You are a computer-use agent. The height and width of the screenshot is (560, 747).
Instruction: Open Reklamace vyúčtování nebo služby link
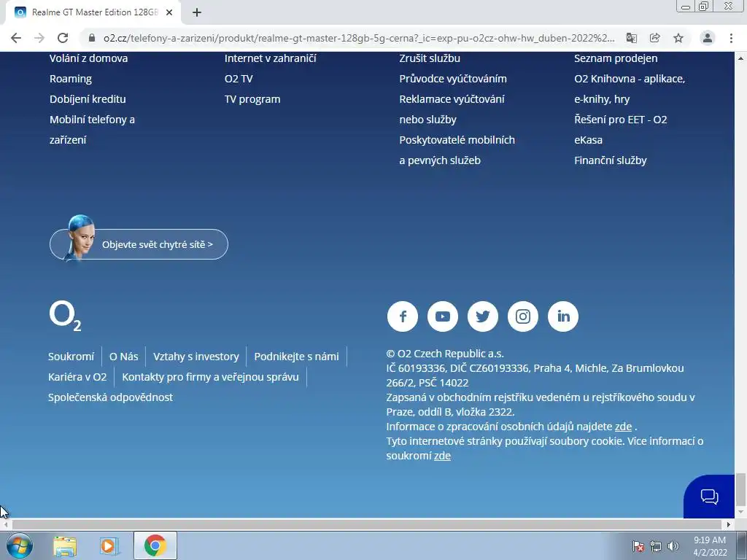pyautogui.click(x=452, y=109)
